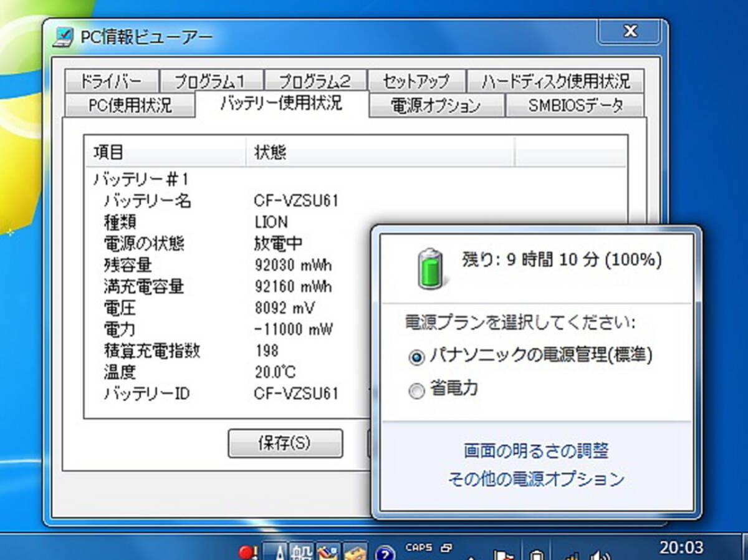Close the PC情報ビューアー window

click(x=630, y=31)
